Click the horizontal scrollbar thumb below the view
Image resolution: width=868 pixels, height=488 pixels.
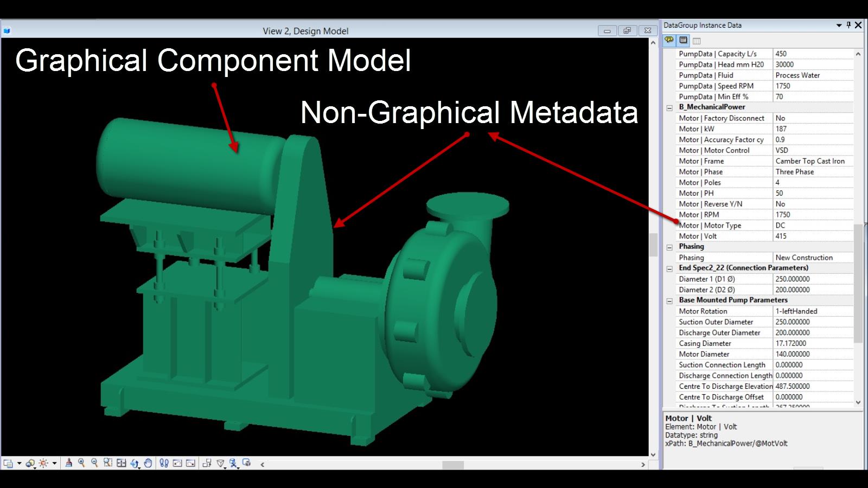[452, 465]
